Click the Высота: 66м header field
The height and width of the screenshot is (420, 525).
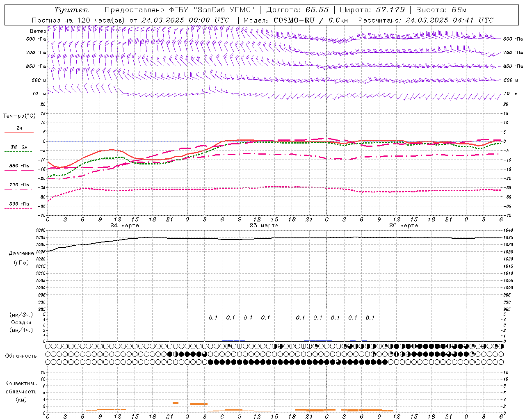pyautogui.click(x=441, y=10)
